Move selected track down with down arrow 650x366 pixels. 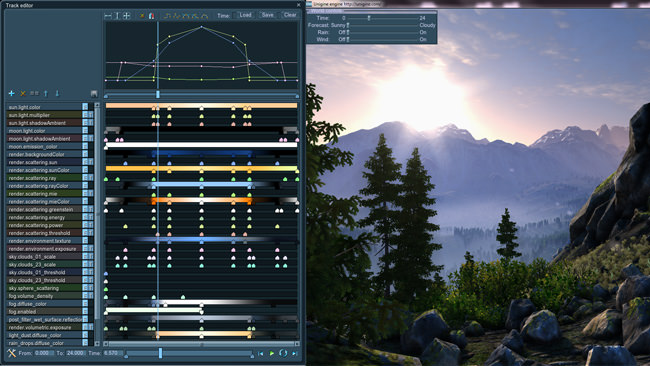pos(57,94)
